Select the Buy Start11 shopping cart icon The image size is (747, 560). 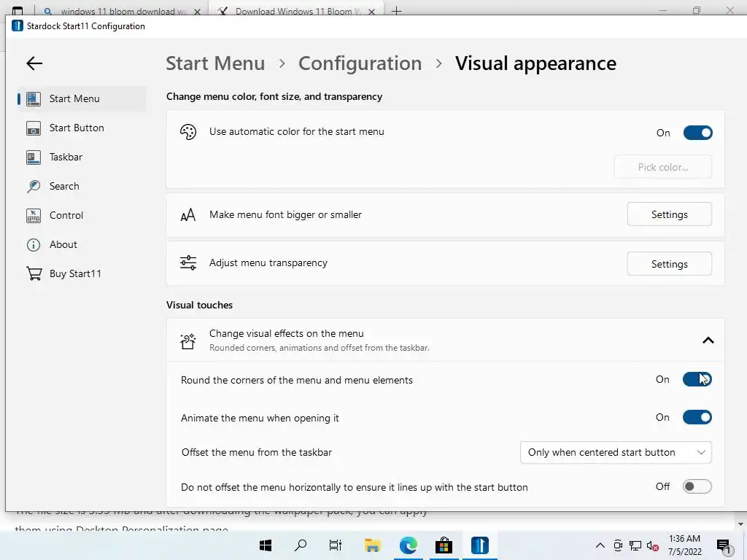coord(34,274)
